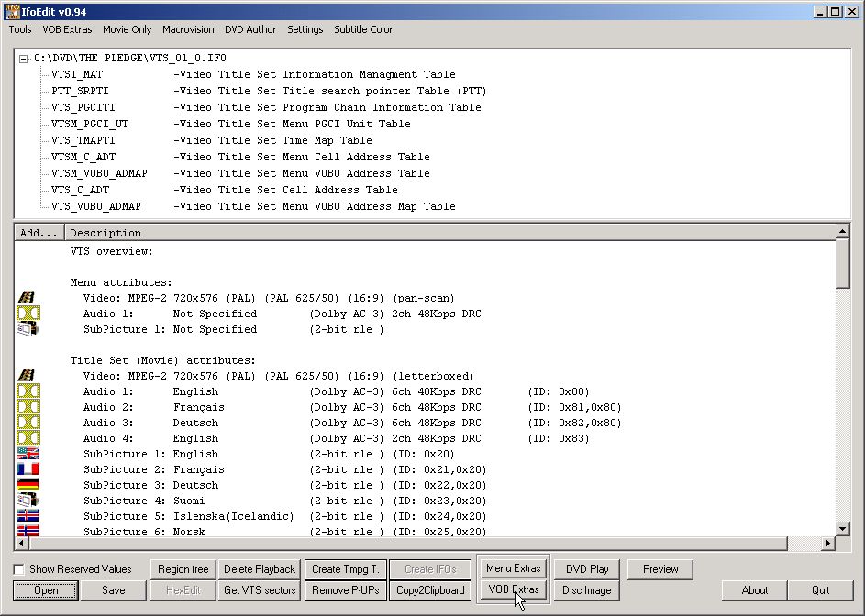The height and width of the screenshot is (616, 865).
Task: Click the Icelandic flag for SubPicture 5
Action: (28, 516)
